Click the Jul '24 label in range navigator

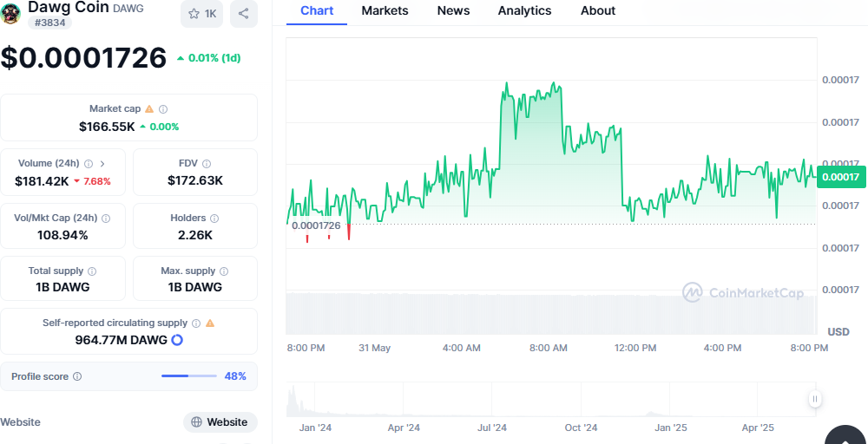(492, 428)
